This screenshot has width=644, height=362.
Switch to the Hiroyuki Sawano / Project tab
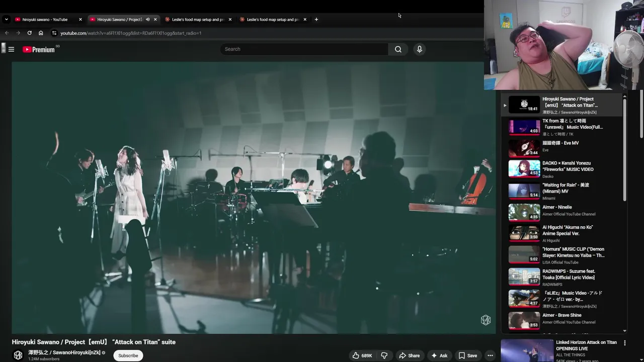click(123, 20)
